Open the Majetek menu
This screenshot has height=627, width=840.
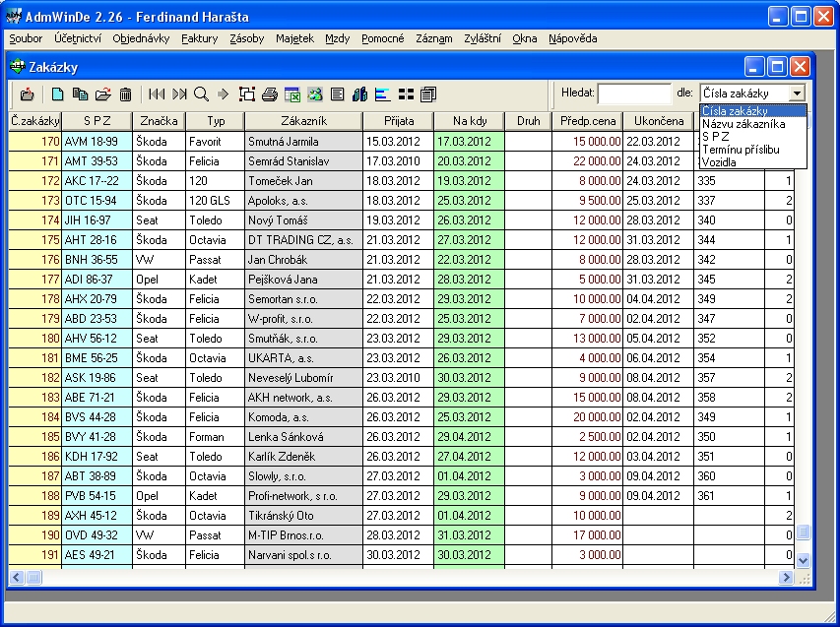(294, 38)
